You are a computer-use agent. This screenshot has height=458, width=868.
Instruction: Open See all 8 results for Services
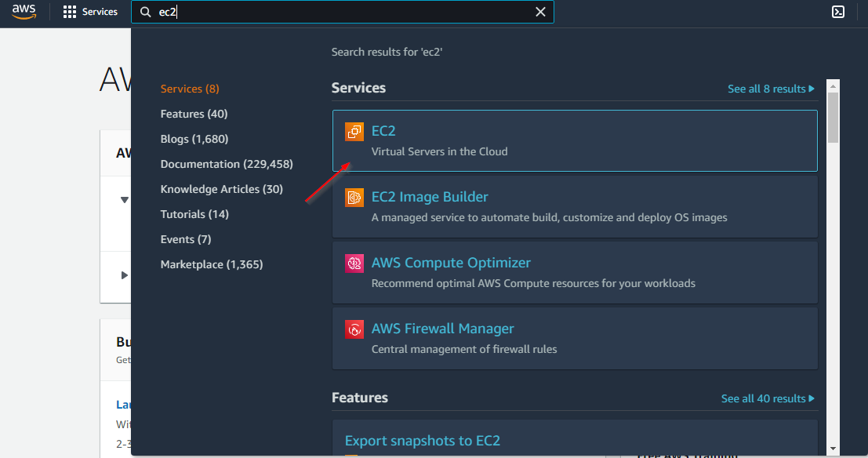(771, 89)
